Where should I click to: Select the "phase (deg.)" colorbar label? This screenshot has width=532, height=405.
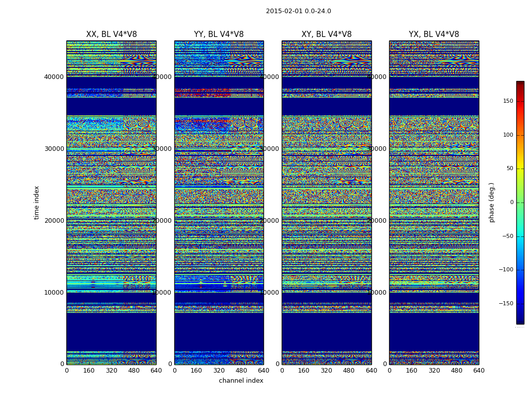[492, 202]
